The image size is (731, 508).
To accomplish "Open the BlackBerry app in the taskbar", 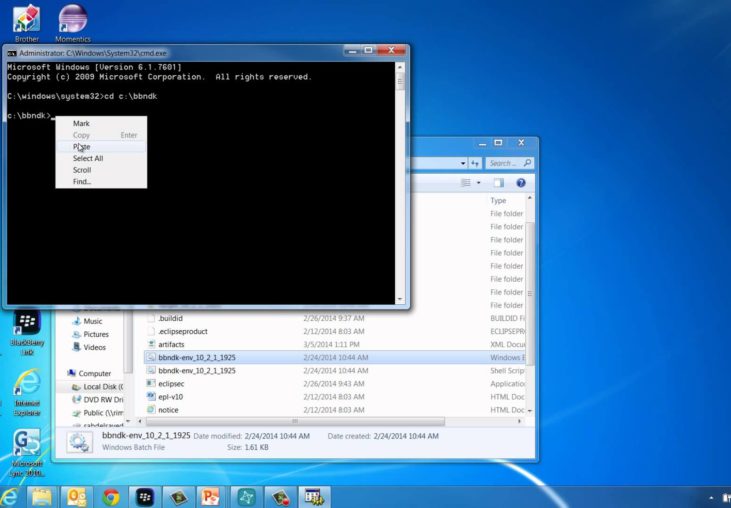I will [x=144, y=496].
